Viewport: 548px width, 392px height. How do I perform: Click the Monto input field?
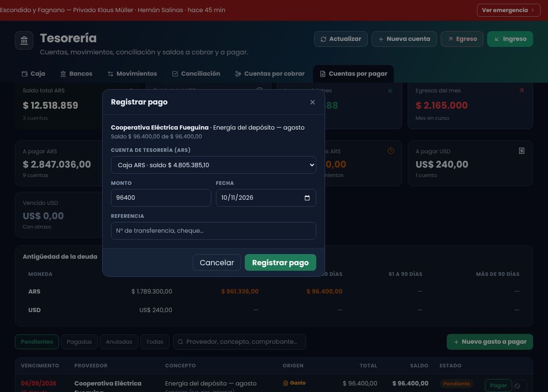161,198
